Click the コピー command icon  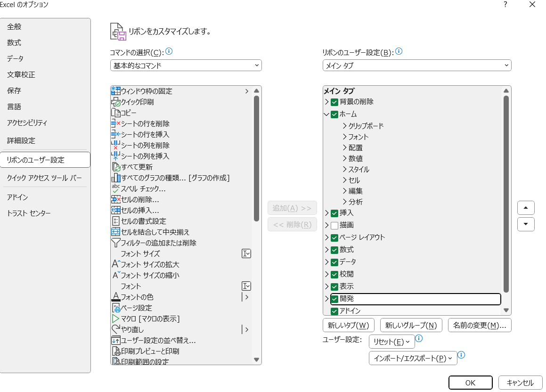pyautogui.click(x=115, y=113)
